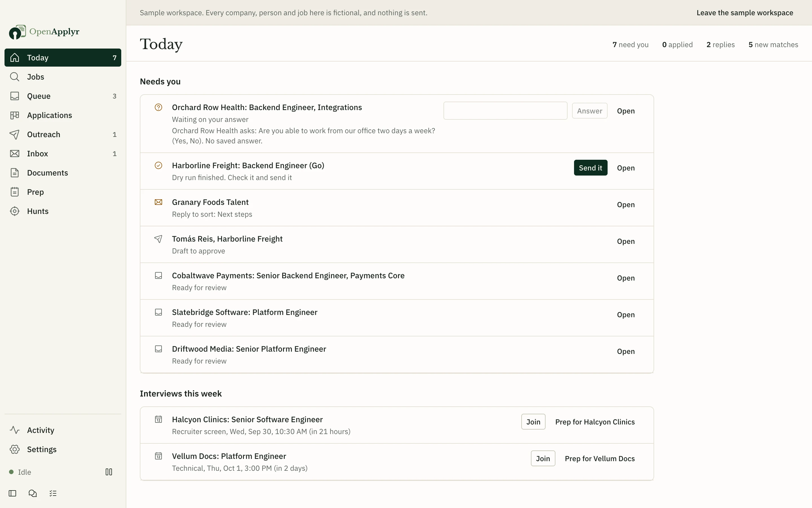
Task: Click the tray icon beside Slatebridge Software
Action: [158, 312]
